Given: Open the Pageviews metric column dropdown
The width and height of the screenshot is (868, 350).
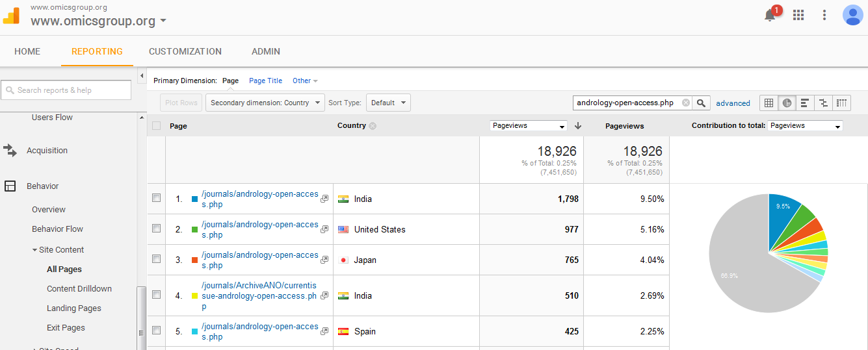Looking at the screenshot, I should click(529, 126).
